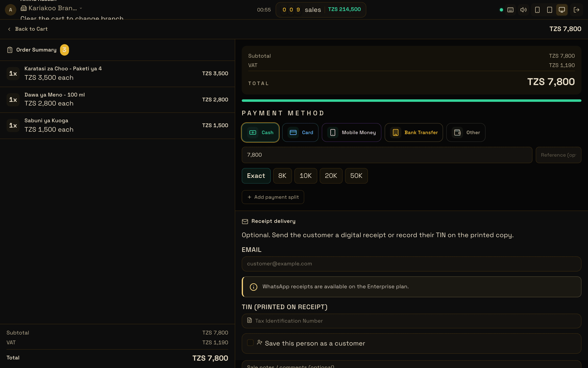
Task: Choose the 10K quick amount
Action: tap(306, 176)
